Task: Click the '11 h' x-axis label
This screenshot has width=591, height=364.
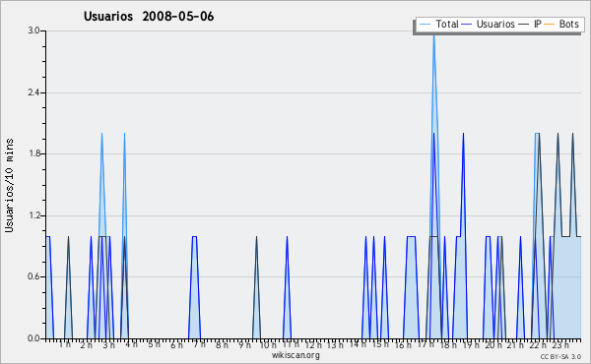Action: tap(291, 344)
